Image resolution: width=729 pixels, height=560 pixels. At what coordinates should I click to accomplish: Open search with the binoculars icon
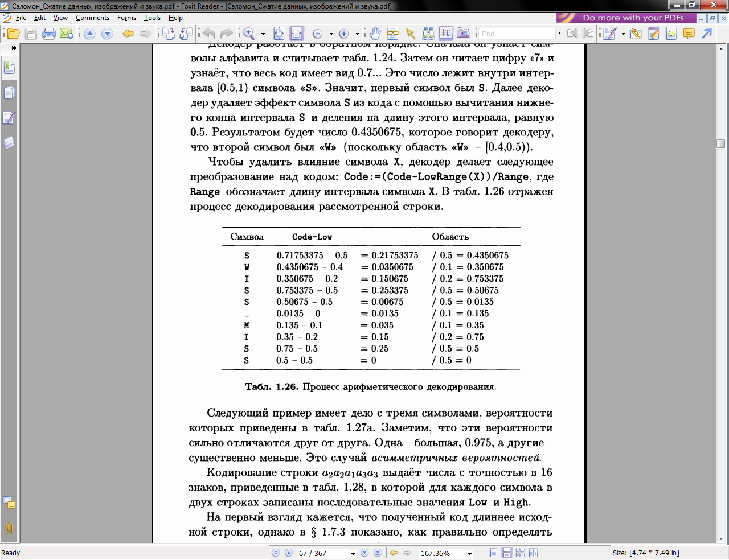point(428,34)
